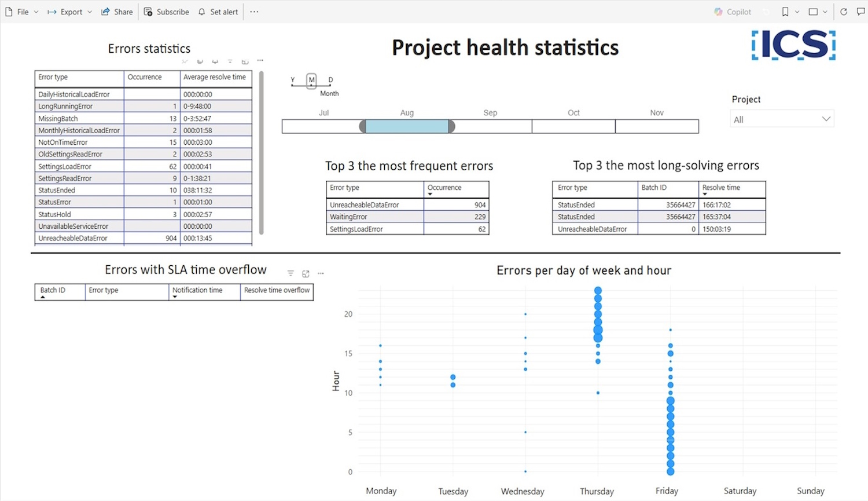Switch timeline granularity to Day
868x501 pixels.
(x=330, y=81)
